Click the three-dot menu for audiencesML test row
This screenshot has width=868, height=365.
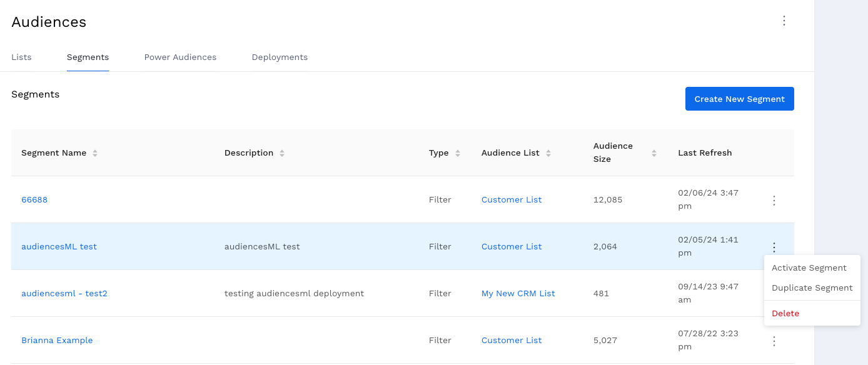[774, 247]
